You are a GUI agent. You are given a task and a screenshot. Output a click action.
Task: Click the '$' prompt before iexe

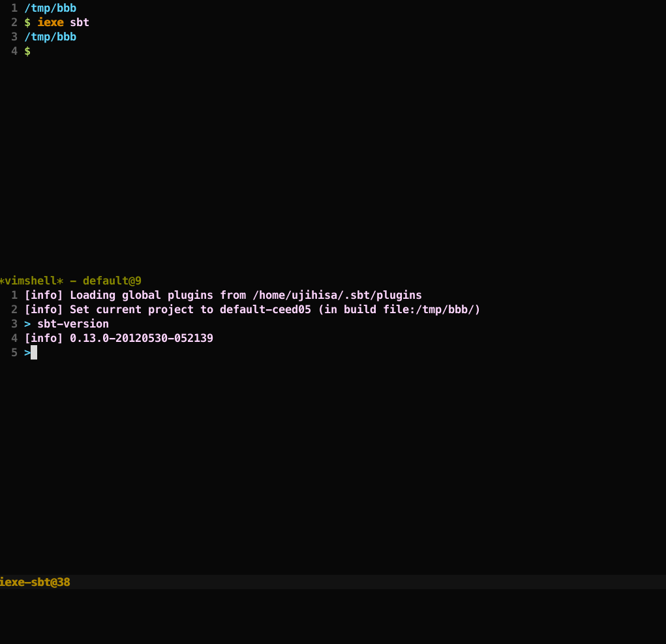(x=27, y=23)
